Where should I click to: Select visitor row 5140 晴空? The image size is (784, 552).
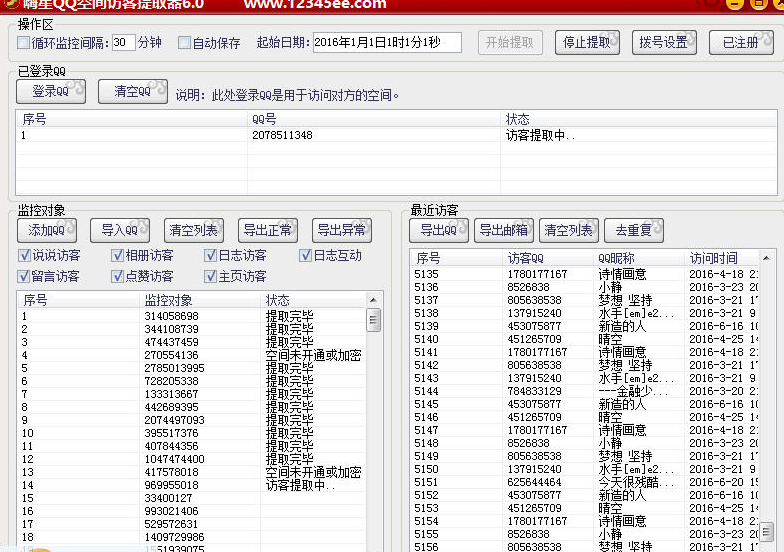[584, 339]
